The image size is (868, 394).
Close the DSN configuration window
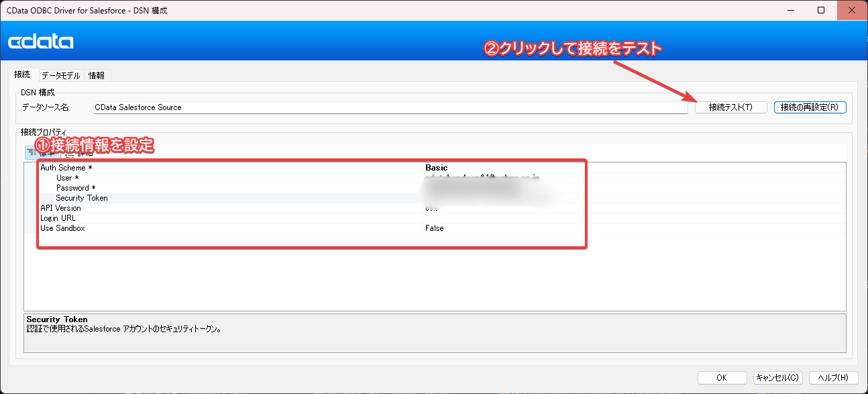(x=852, y=10)
